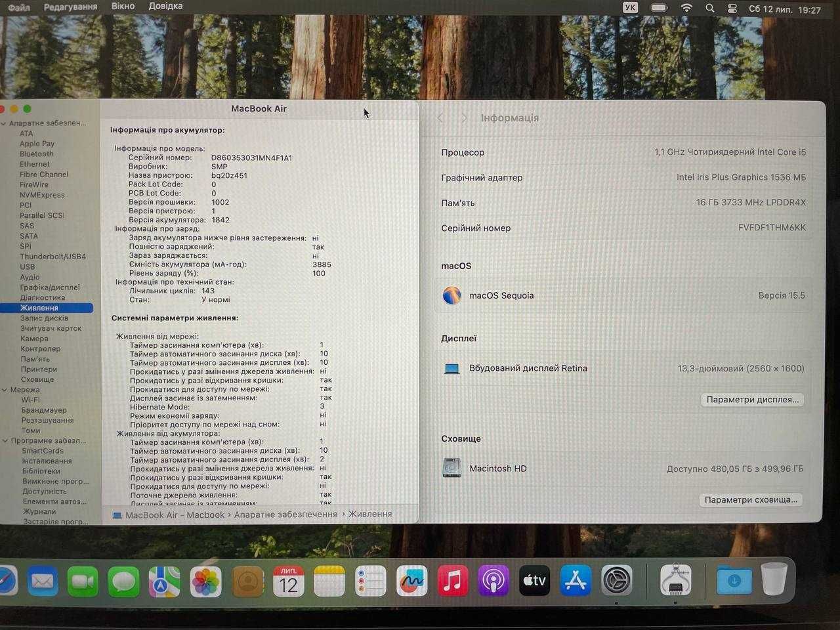Image resolution: width=840 pixels, height=630 pixels.
Task: Open System Settings from the Dock
Action: pos(617,581)
